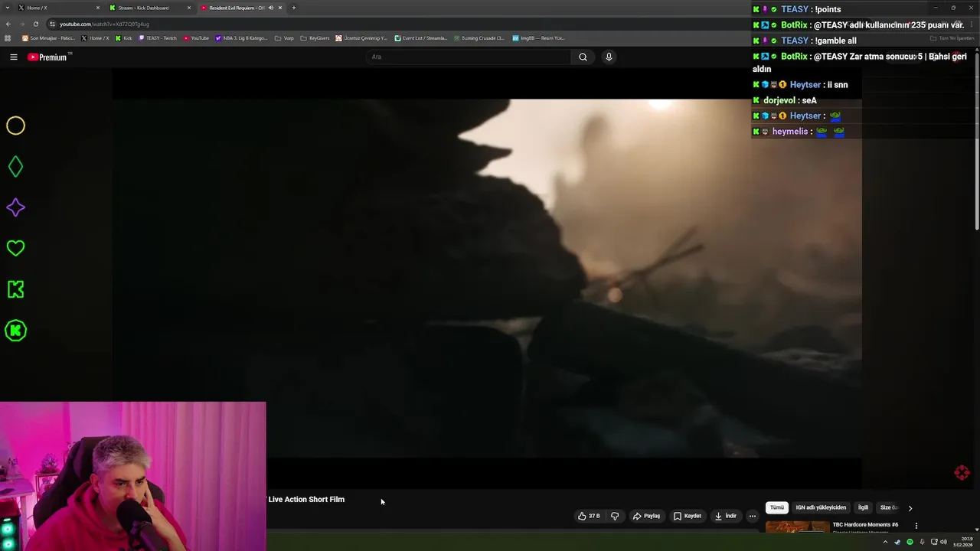Click the green Kick 'K' logo icon
The image size is (980, 551).
[x=15, y=289]
